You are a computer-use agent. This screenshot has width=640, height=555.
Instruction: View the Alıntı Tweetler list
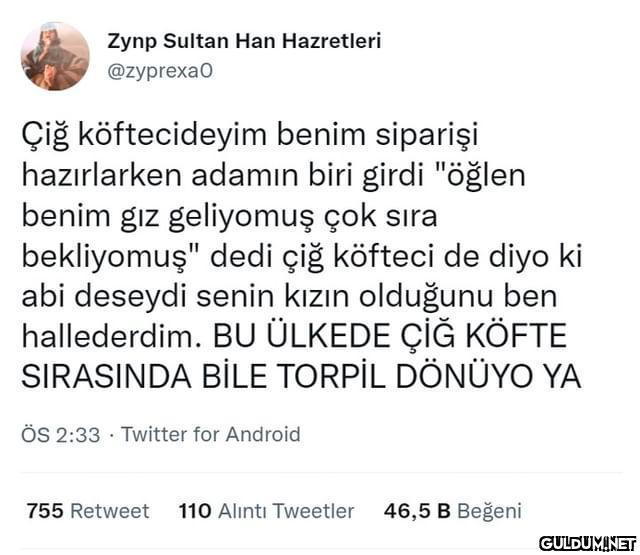point(286,511)
